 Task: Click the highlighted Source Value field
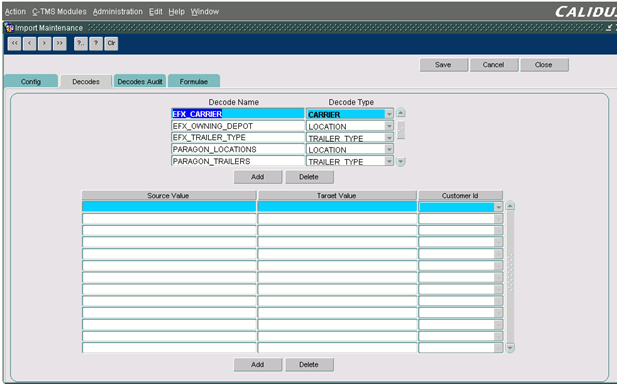tap(169, 207)
